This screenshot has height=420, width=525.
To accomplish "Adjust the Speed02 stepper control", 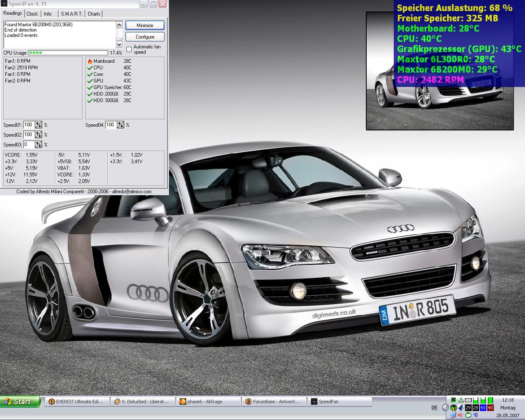I will pyautogui.click(x=39, y=135).
